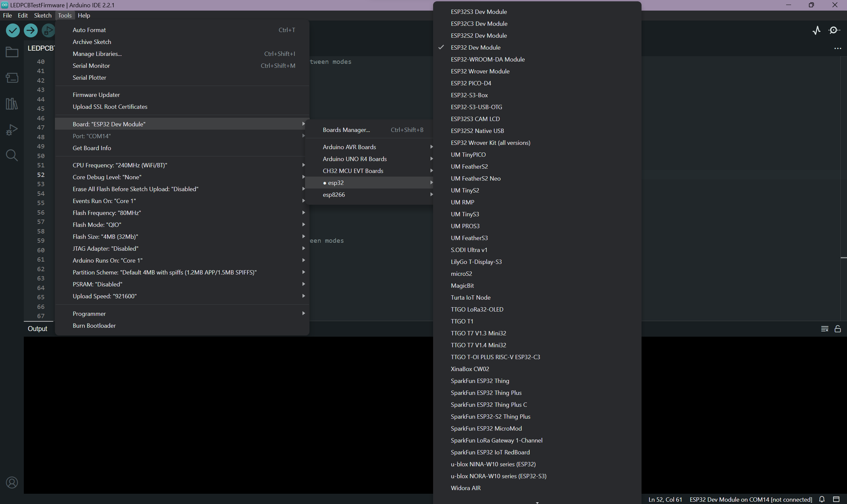This screenshot has width=847, height=504.
Task: Open the Serial Plotter waveform icon
Action: (x=817, y=30)
